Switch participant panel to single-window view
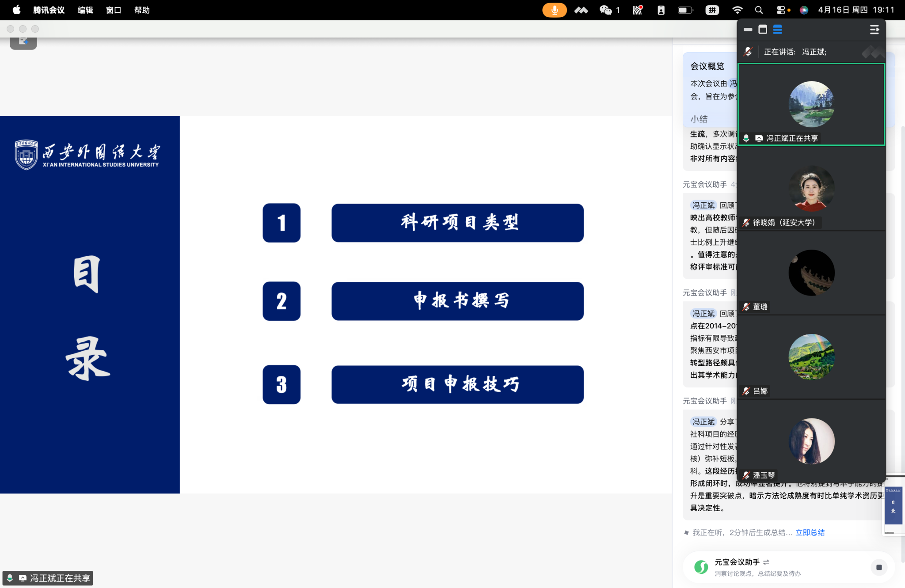905x588 pixels. coord(763,30)
